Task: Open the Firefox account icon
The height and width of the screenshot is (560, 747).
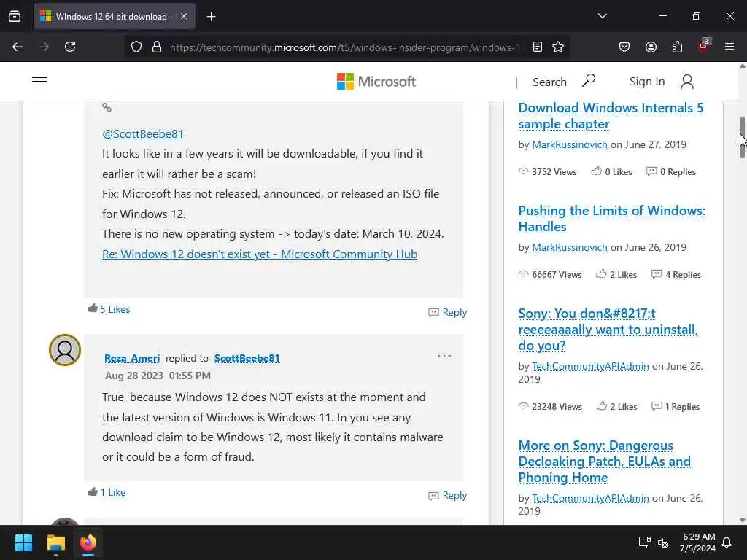Action: click(651, 47)
